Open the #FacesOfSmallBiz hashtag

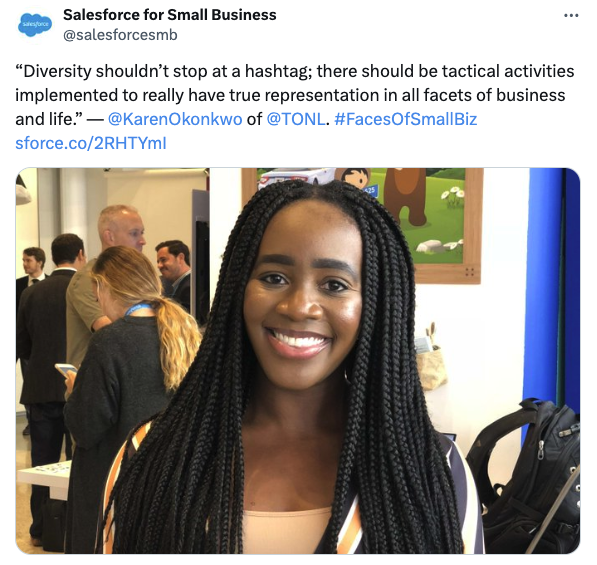coord(405,119)
